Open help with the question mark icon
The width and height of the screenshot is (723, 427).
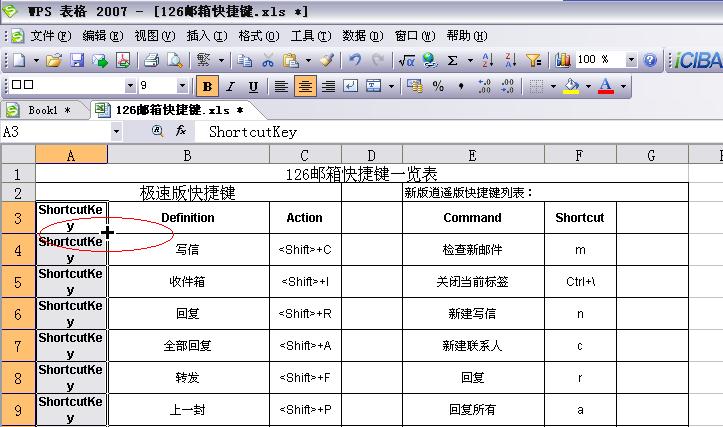(x=650, y=60)
